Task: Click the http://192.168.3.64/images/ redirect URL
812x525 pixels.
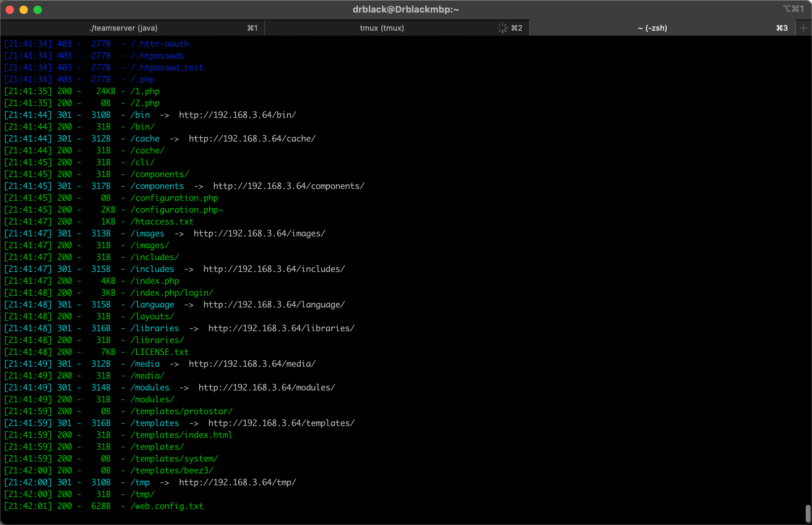Action: point(260,234)
